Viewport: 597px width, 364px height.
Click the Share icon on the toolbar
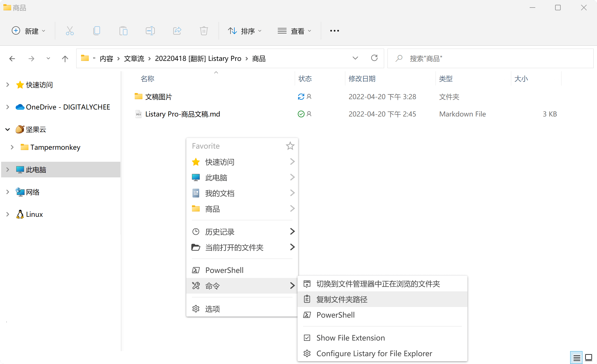[x=177, y=31]
